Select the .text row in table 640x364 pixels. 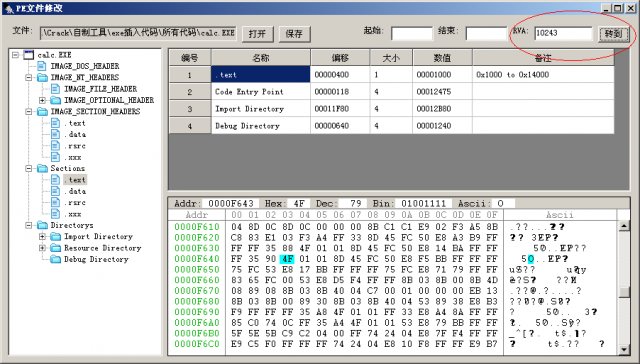[x=391, y=75]
